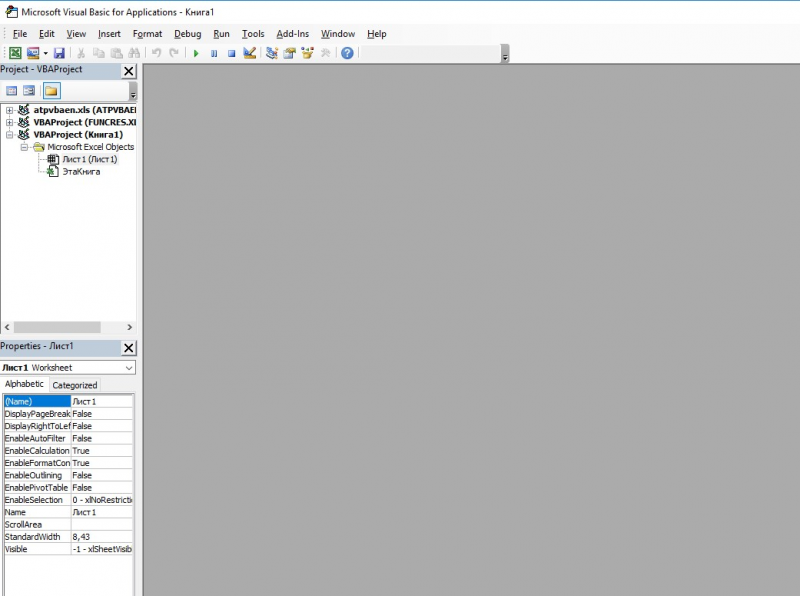The width and height of the screenshot is (800, 596).
Task: Open Visual Basic Help question mark icon
Action: pos(347,53)
